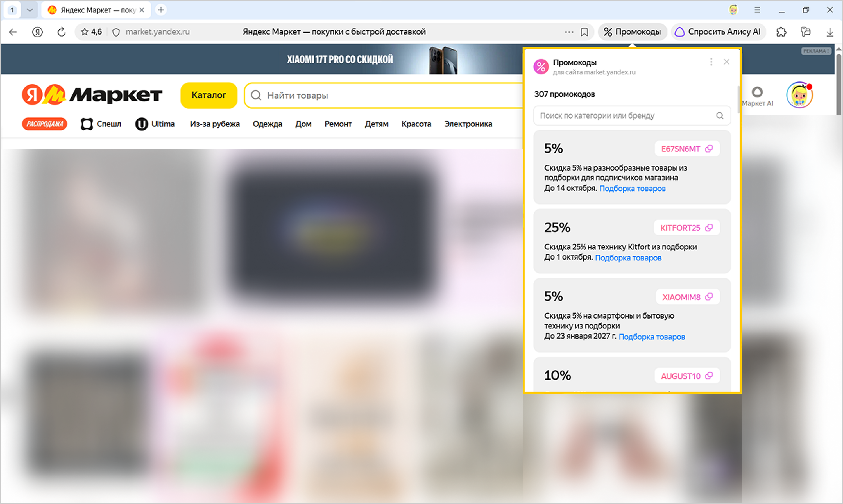Open the downloads arrow icon
Viewport: 843px width, 504px height.
tap(830, 32)
